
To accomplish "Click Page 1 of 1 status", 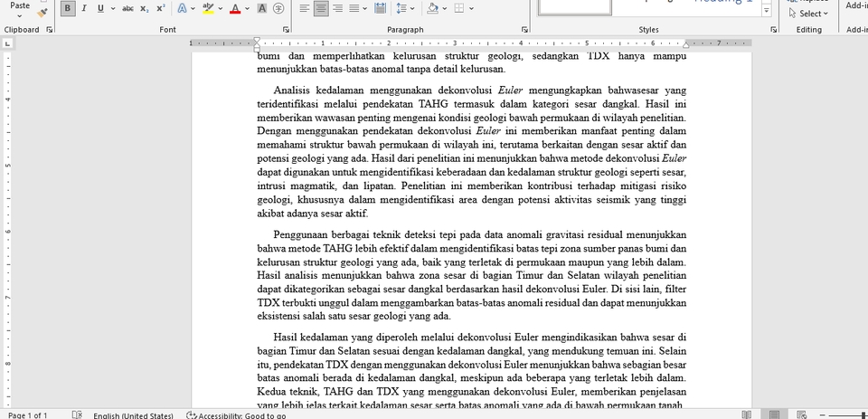I will pos(28,415).
